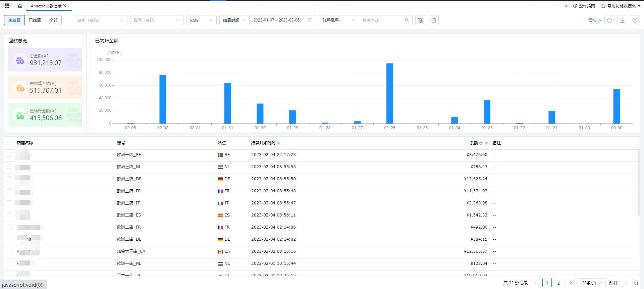The width and height of the screenshot is (644, 289).
Task: Check the 欧洲三店_ES row checkbox
Action: click(9, 215)
